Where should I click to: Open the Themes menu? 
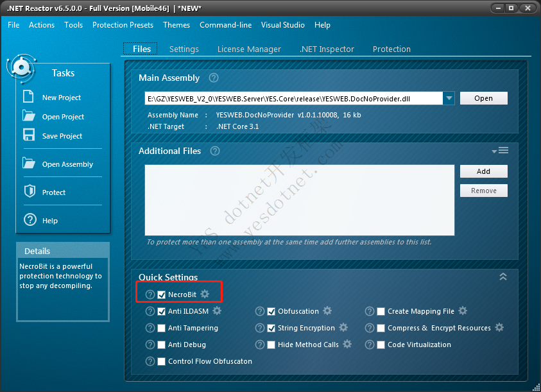(x=176, y=25)
